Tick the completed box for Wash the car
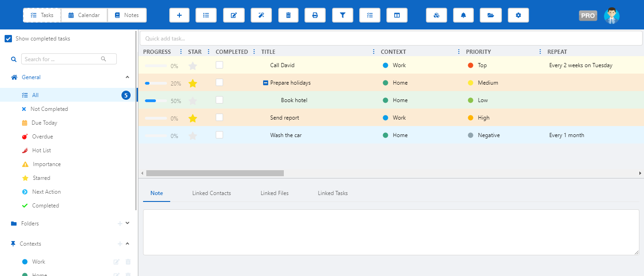Viewport: 644px width, 276px height. 219,135
